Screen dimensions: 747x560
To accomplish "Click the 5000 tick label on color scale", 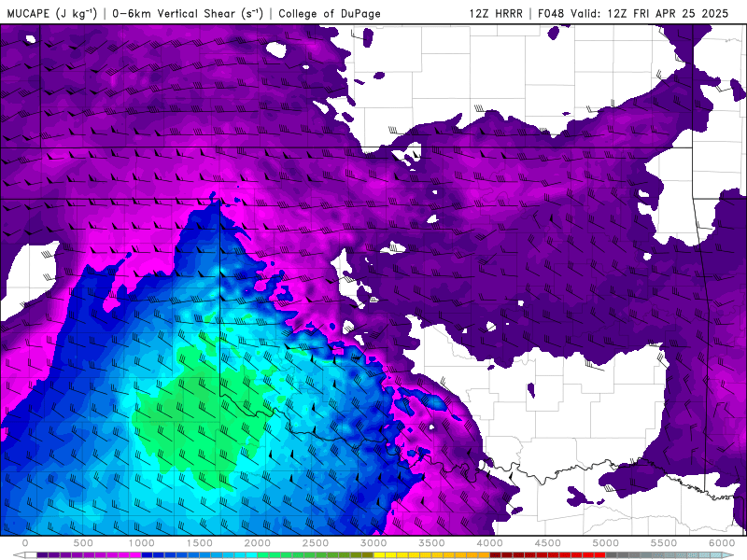I will click(x=606, y=543).
